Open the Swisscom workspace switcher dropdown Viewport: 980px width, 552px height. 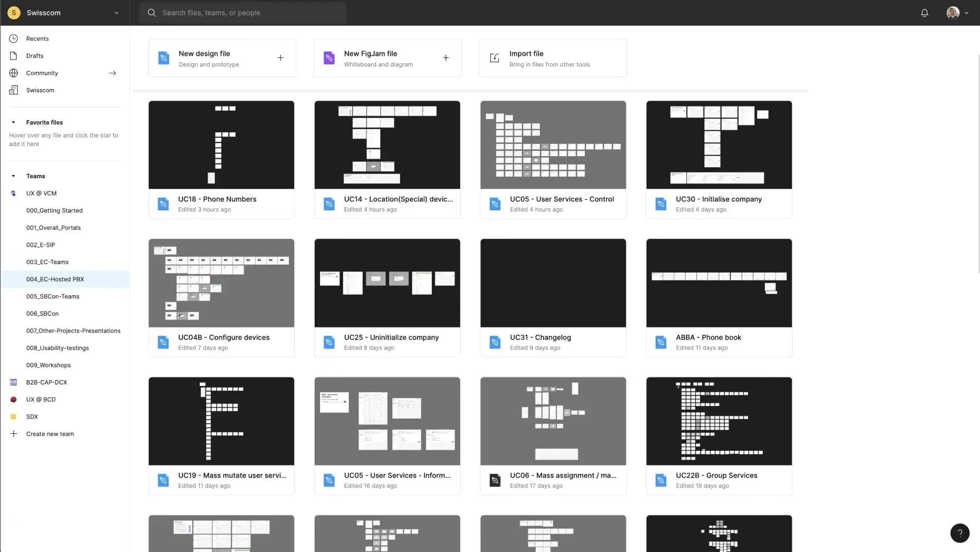(x=116, y=13)
